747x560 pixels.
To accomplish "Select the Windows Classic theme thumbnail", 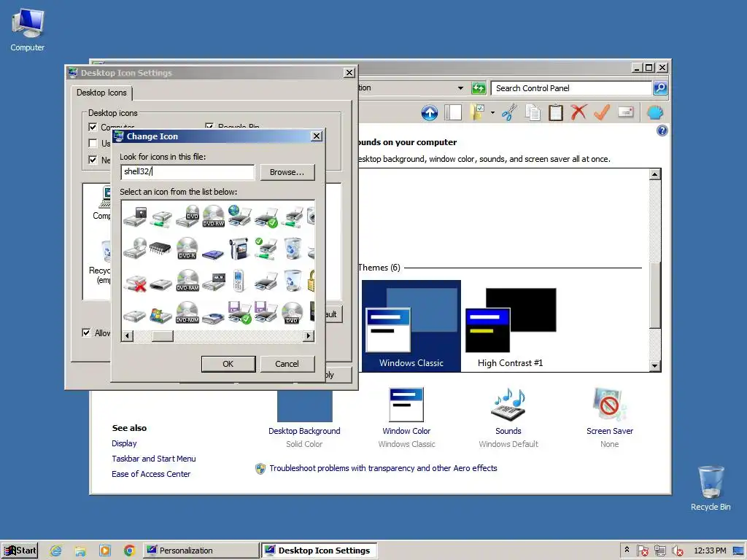I will pyautogui.click(x=411, y=326).
